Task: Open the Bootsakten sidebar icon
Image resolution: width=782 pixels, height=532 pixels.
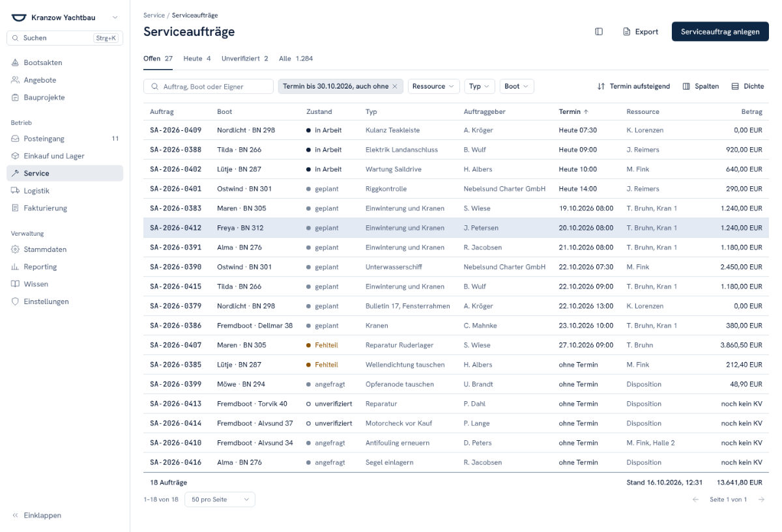Action: (x=15, y=63)
